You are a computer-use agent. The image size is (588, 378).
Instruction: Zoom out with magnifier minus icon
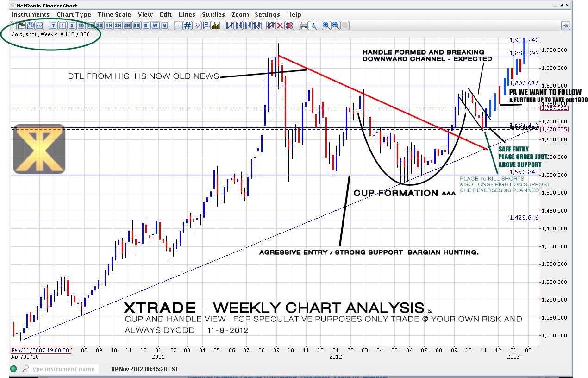pyautogui.click(x=336, y=25)
